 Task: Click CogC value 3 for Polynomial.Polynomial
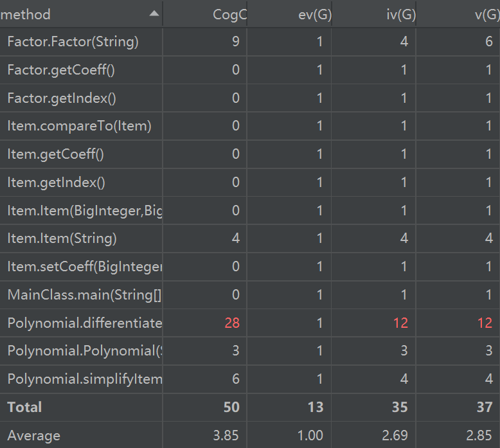(x=236, y=351)
